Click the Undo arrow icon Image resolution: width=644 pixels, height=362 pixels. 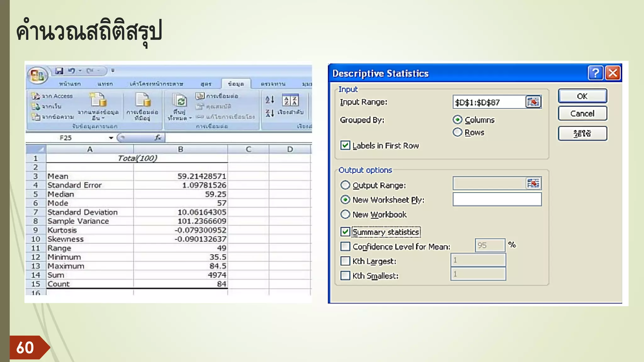[x=72, y=71]
